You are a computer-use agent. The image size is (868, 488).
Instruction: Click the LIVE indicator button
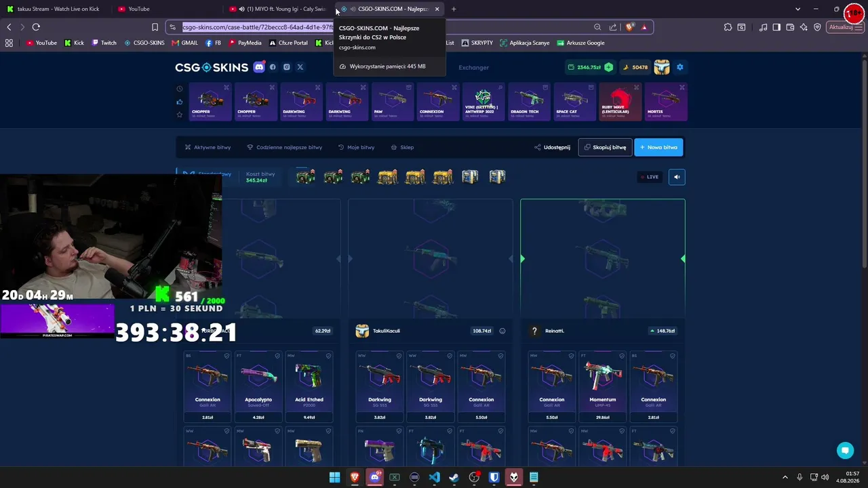click(649, 177)
